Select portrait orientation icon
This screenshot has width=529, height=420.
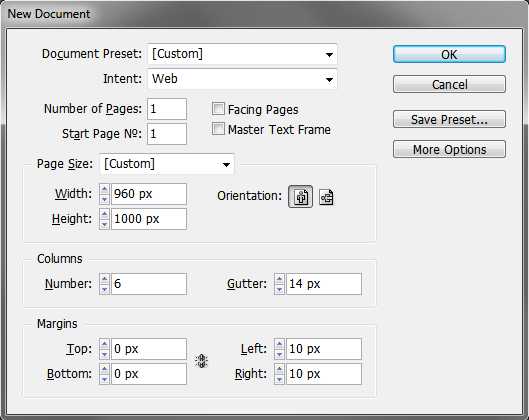[300, 197]
